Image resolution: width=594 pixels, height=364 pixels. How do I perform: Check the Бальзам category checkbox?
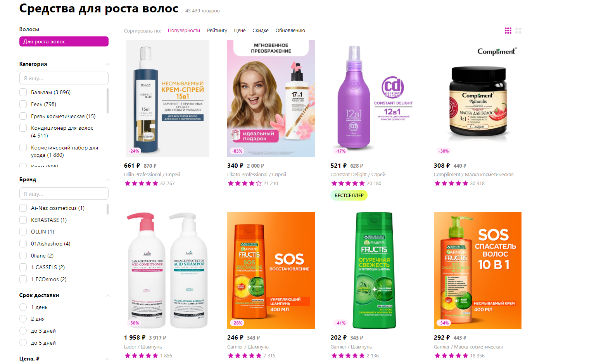pos(23,92)
